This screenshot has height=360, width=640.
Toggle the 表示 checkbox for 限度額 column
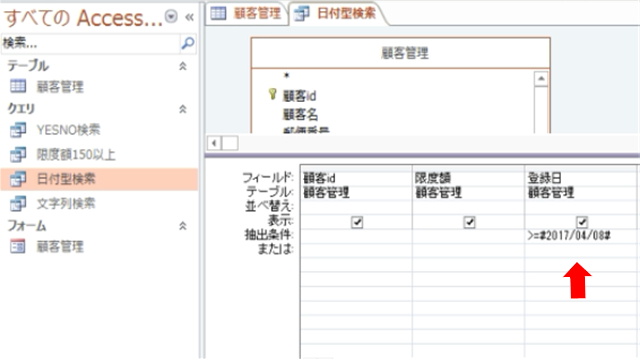coord(469,222)
